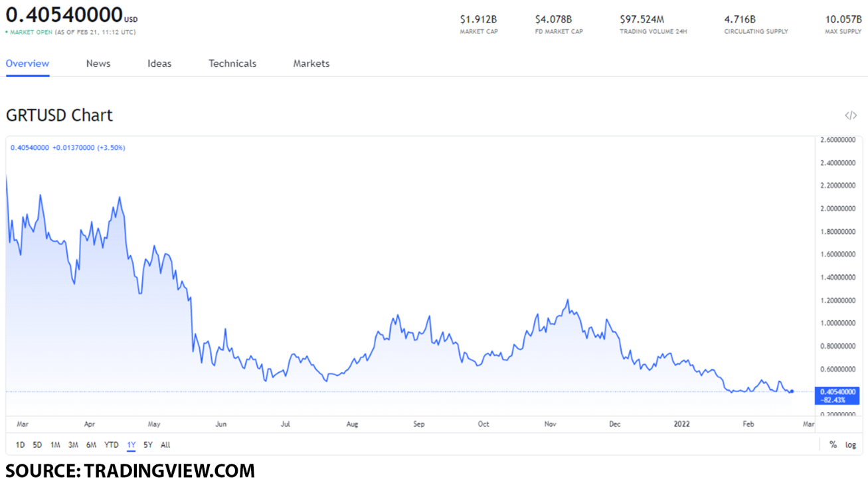
Task: Click the 1.00000000 price axis label
Action: tap(837, 323)
